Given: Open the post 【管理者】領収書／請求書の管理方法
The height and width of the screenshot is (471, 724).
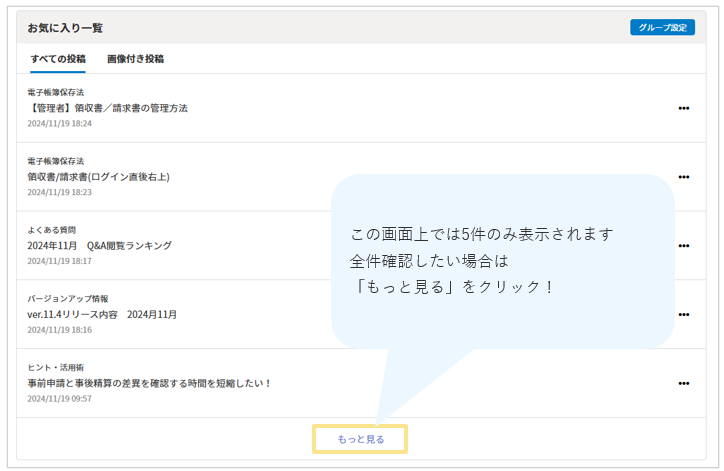Looking at the screenshot, I should click(107, 108).
